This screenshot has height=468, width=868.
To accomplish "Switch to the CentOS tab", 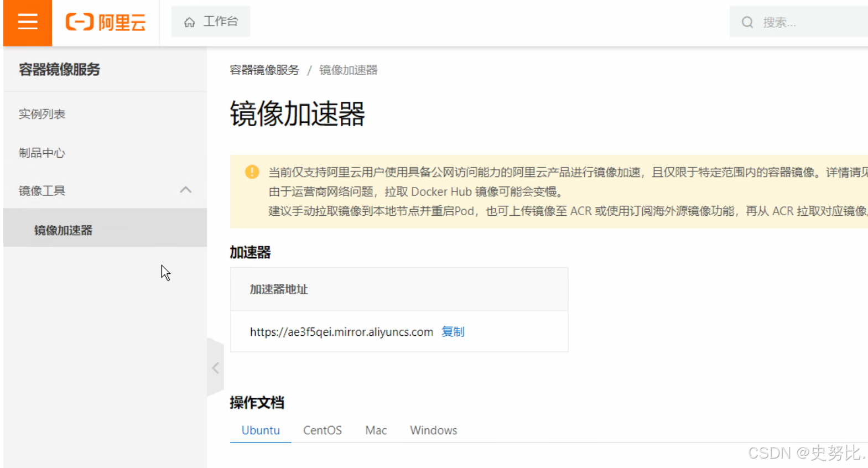I will [323, 430].
